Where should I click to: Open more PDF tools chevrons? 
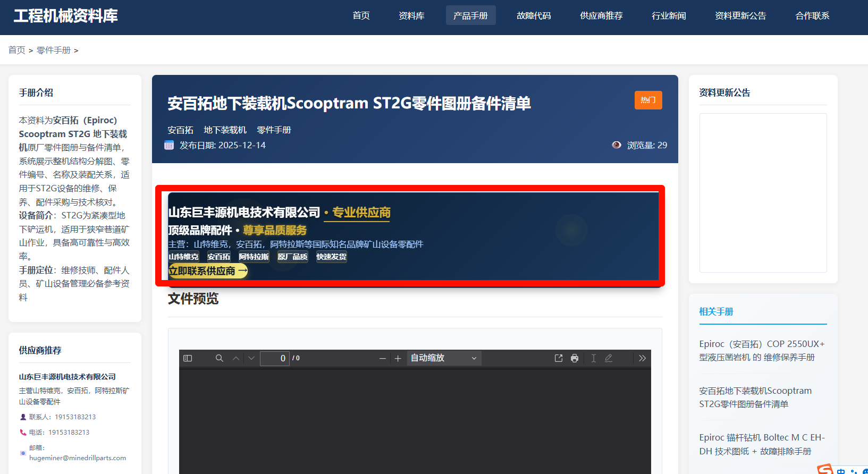point(642,358)
